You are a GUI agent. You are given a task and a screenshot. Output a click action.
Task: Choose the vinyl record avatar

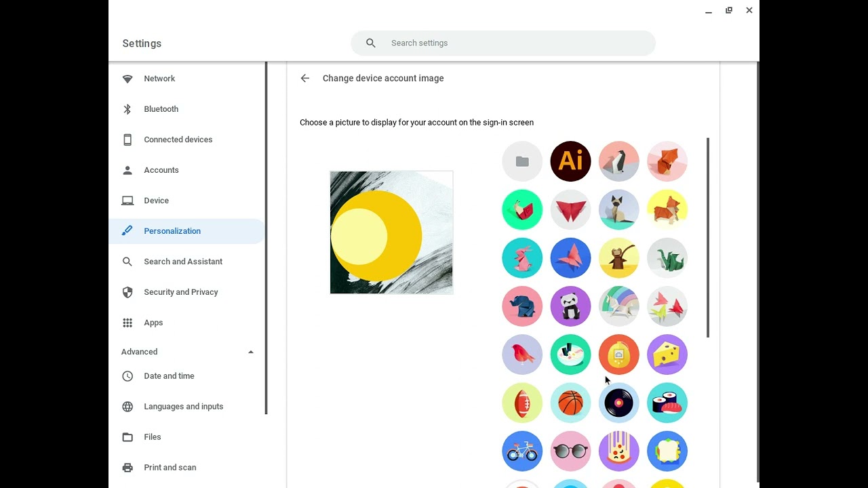pyautogui.click(x=618, y=403)
